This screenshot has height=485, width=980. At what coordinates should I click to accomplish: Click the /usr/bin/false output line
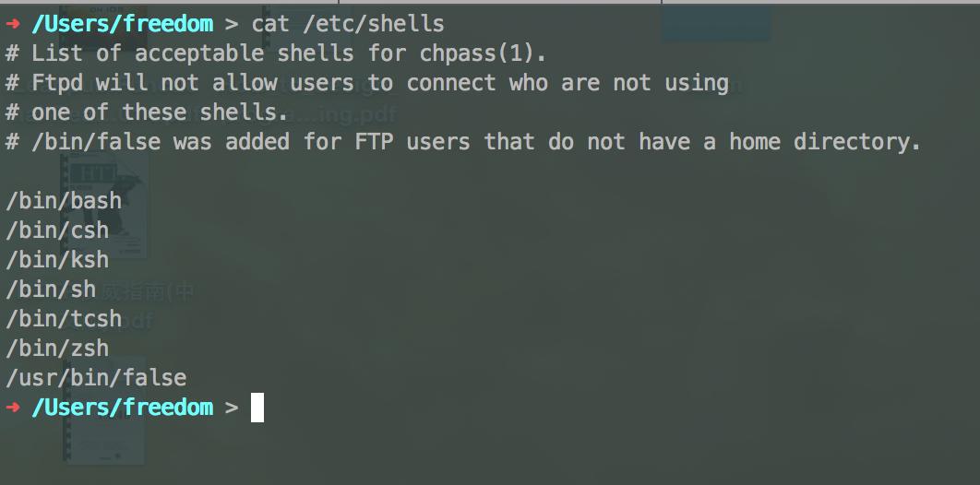pos(96,378)
